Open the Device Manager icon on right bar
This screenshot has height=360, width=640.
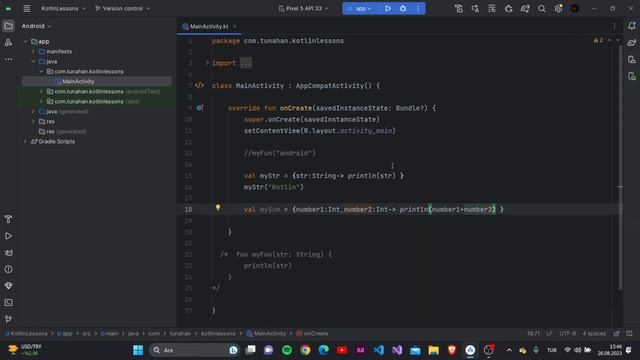(632, 60)
